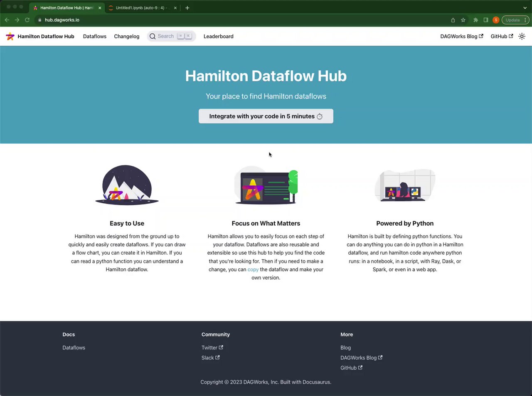
Task: Open the orange profile avatar
Action: 496,20
